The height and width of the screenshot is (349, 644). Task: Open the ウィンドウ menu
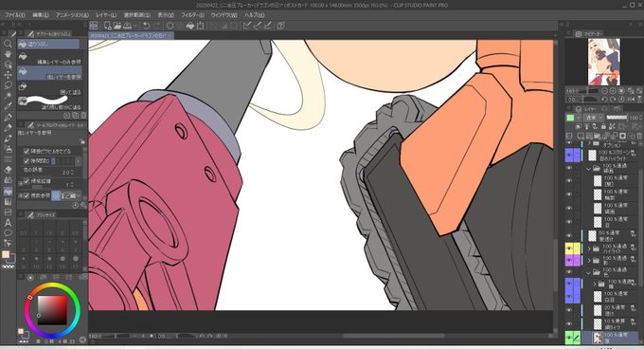pos(224,15)
